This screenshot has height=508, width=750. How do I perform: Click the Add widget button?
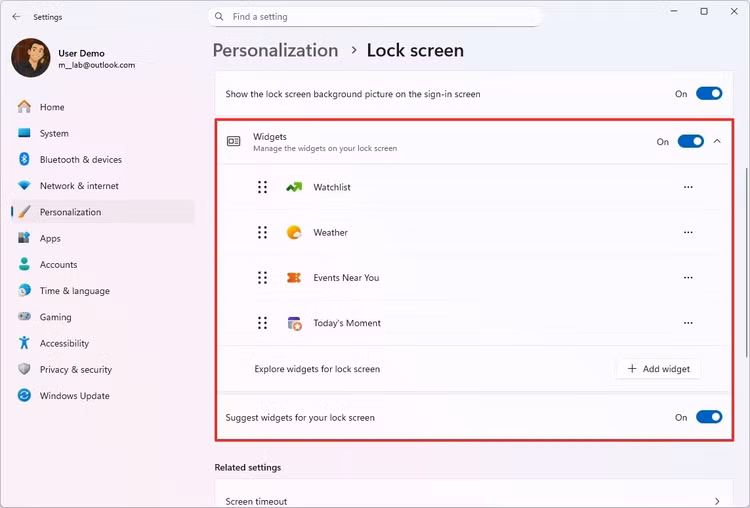(x=658, y=369)
